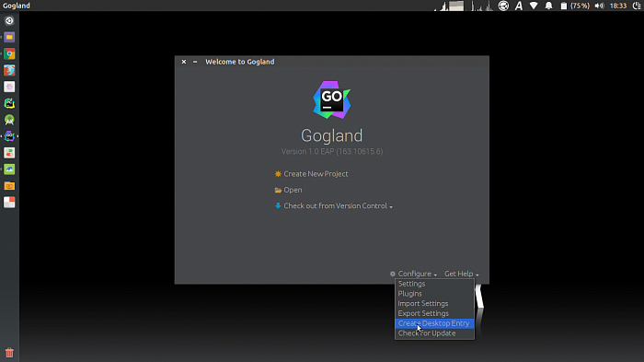Screen dimensions: 644x362
Task: Open the battery 75% indicator
Action: 575,6
